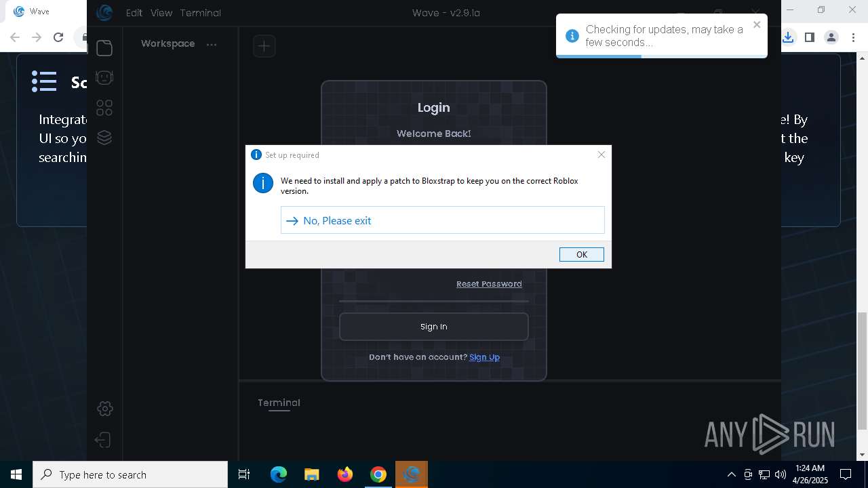Viewport: 868px width, 488px height.
Task: Add a new tab with plus button
Action: pyautogui.click(x=264, y=46)
